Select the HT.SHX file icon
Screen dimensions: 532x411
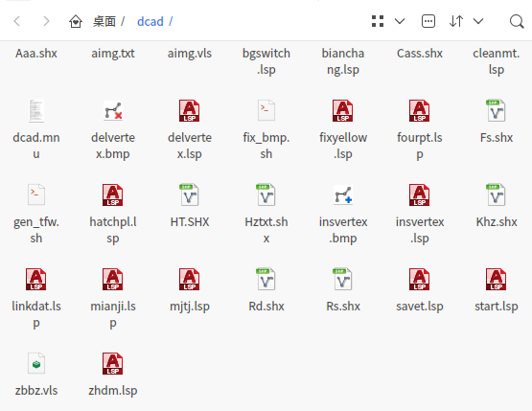click(x=190, y=195)
